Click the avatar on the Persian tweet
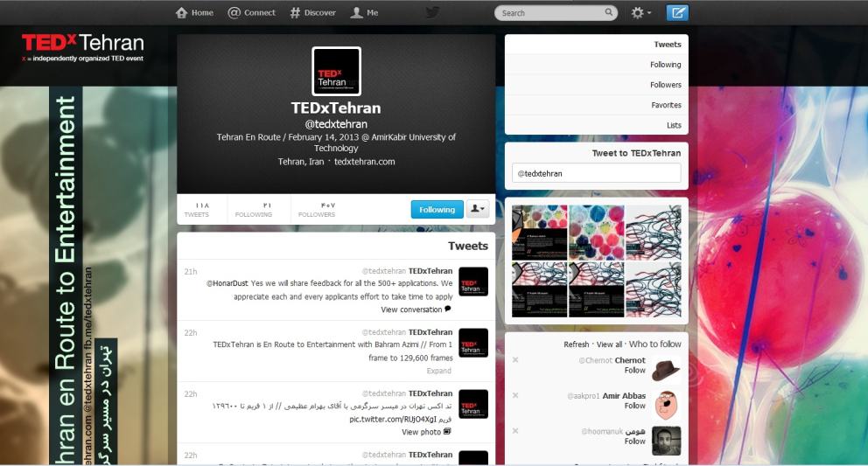Screen dimensions: 868x466 pyautogui.click(x=473, y=404)
